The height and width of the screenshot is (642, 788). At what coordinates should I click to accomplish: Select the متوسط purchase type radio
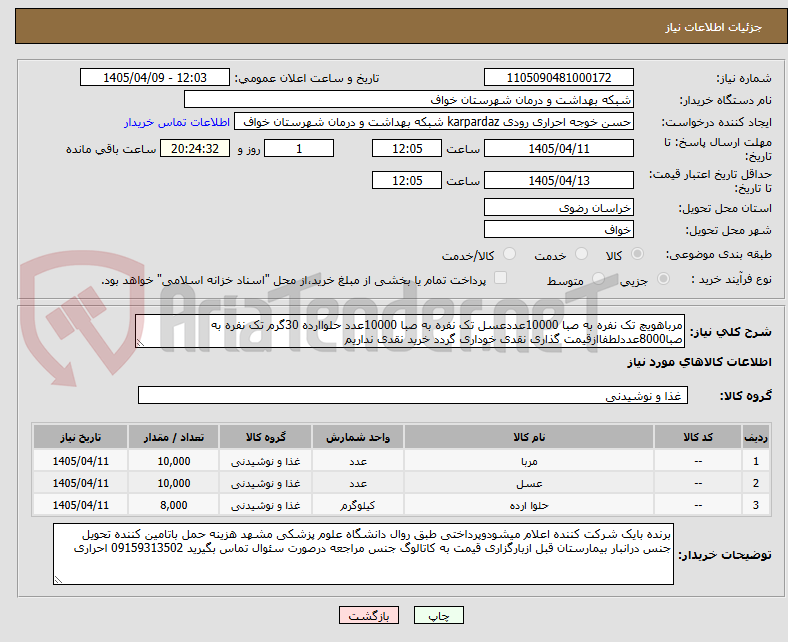598,279
